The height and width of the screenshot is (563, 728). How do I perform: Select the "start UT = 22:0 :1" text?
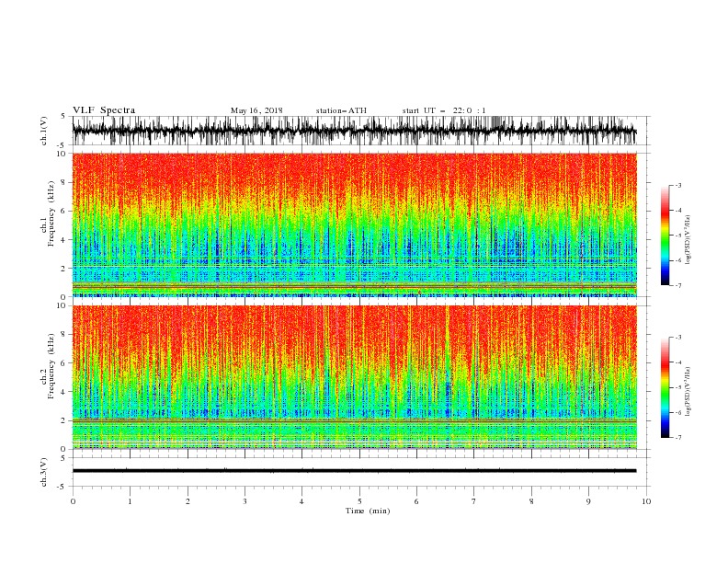[444, 110]
